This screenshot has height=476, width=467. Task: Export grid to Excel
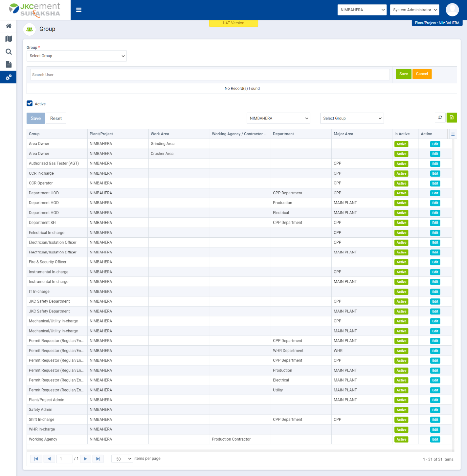pos(452,118)
